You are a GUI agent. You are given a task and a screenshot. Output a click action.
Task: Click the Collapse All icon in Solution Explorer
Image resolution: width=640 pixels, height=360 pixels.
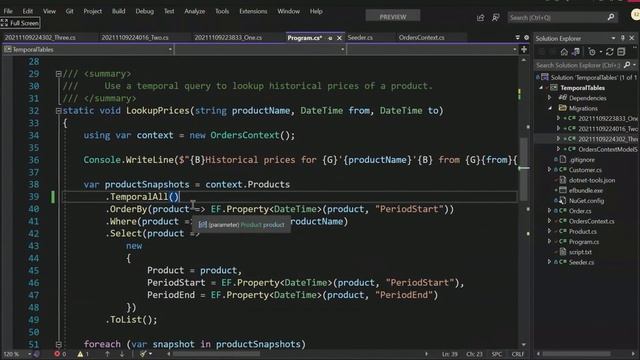coord(621,52)
